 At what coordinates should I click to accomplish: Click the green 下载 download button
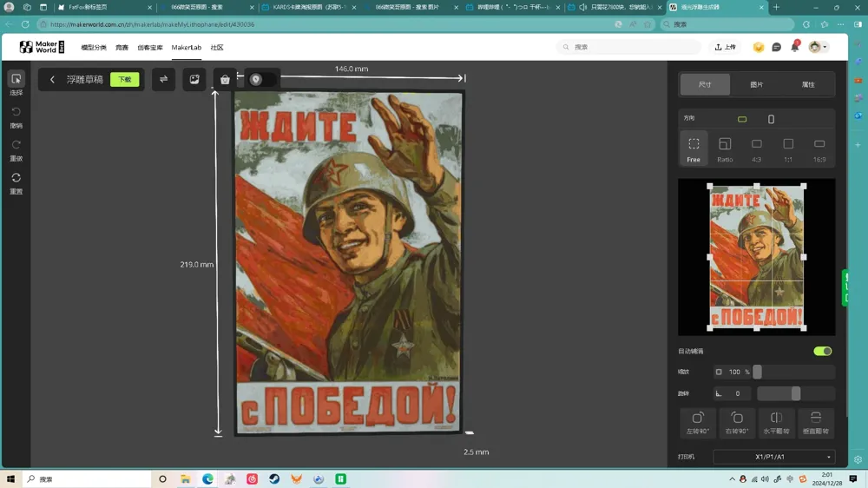[x=124, y=79]
